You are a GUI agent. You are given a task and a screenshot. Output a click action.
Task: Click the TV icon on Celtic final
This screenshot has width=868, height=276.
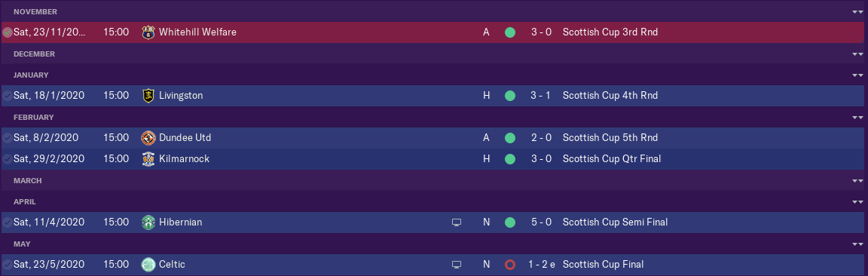(x=457, y=265)
